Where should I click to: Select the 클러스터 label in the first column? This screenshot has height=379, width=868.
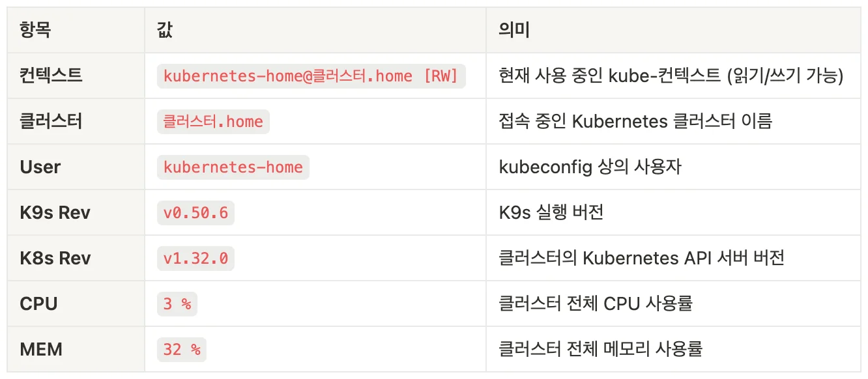pyautogui.click(x=51, y=121)
